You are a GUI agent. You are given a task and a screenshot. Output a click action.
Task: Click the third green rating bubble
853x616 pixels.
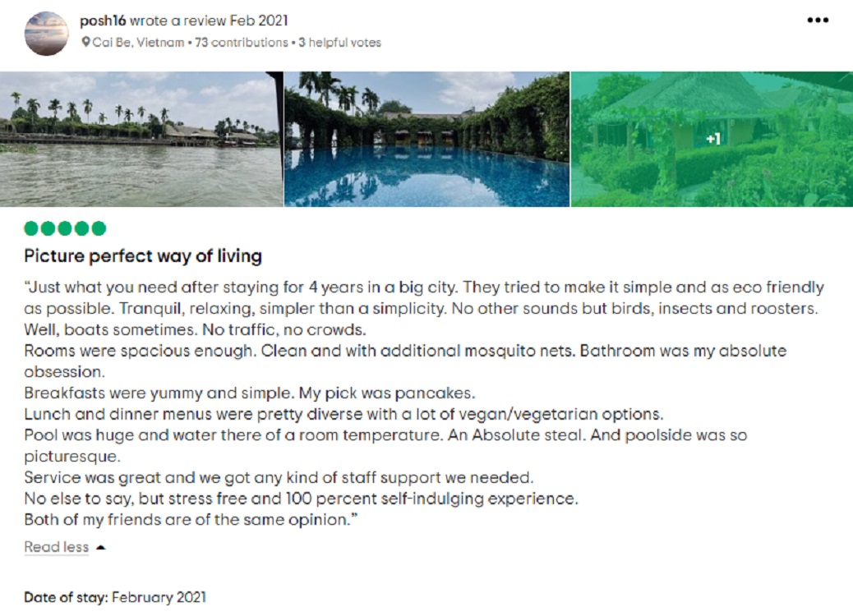coord(65,228)
